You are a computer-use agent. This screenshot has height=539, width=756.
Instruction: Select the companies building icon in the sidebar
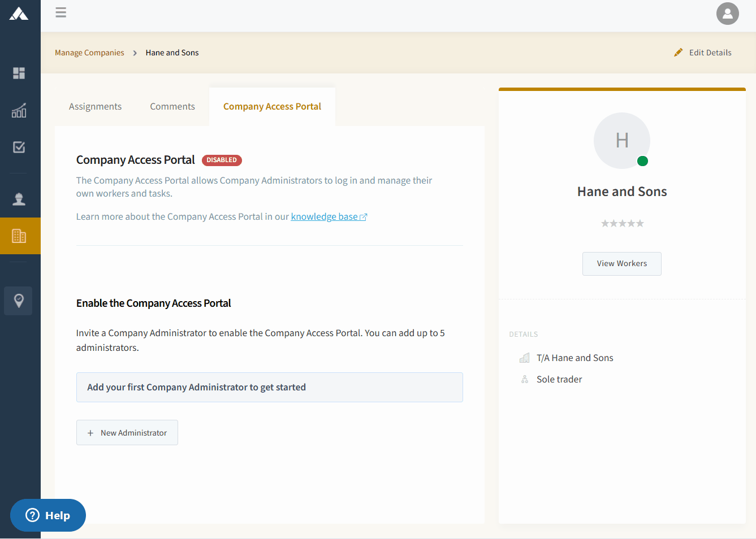click(x=20, y=236)
